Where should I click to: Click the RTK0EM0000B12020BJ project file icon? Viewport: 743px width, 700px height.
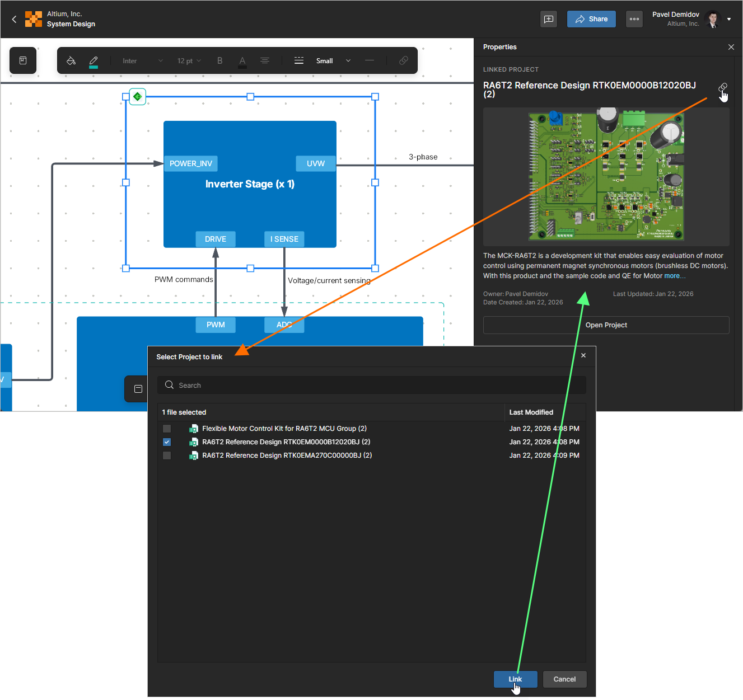click(194, 442)
